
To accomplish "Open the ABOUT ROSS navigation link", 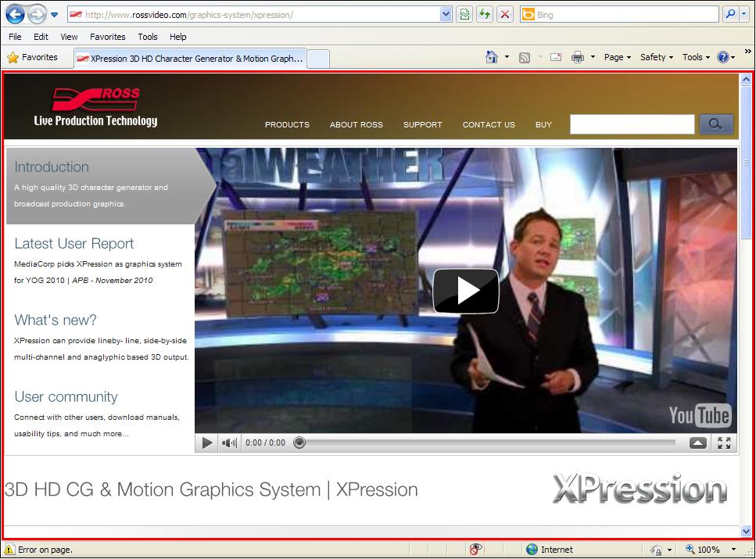I will (357, 124).
